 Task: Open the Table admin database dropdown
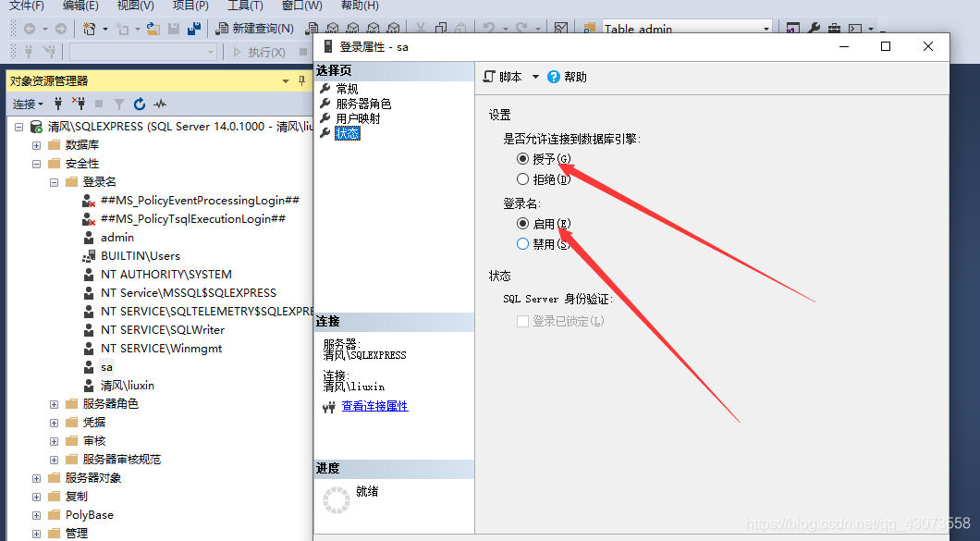[766, 29]
